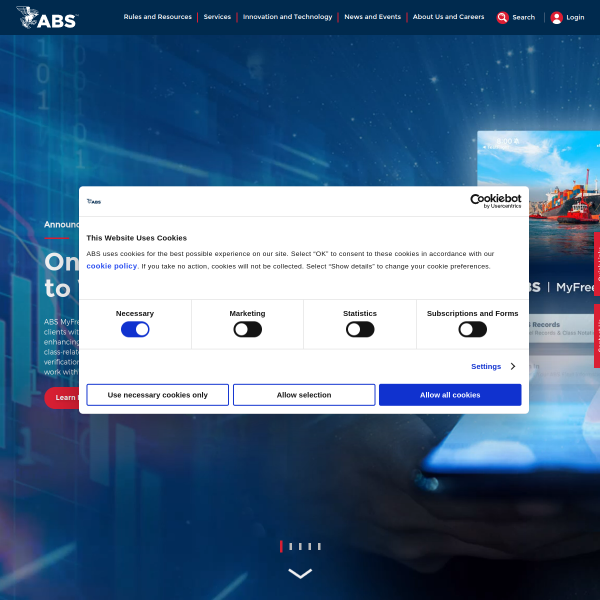Turn on Subscriptions and Forms switch

coord(473,329)
